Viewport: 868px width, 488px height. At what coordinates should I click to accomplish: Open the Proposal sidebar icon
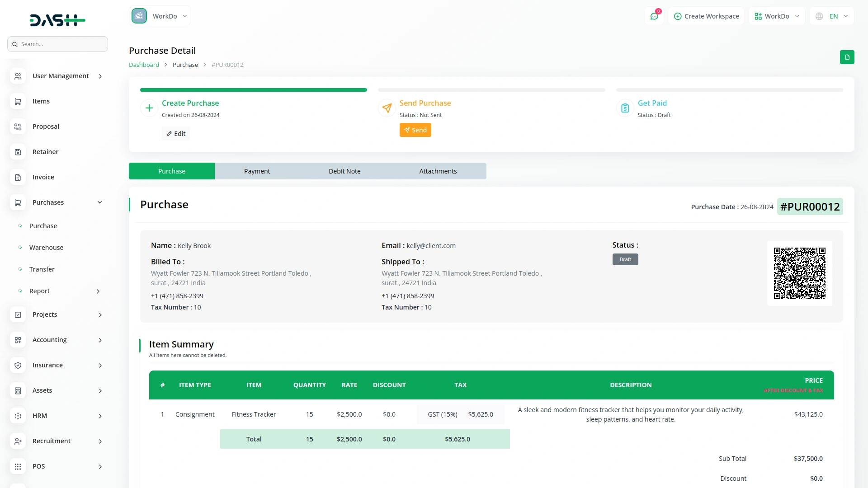18,127
